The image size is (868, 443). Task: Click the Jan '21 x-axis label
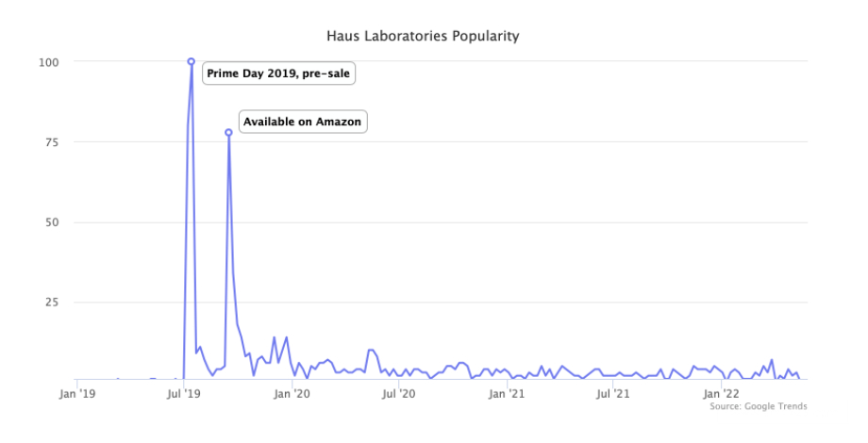pos(507,394)
